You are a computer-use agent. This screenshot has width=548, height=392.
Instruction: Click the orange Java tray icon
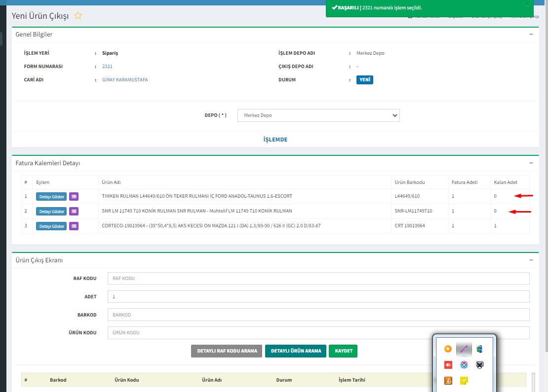point(448,381)
